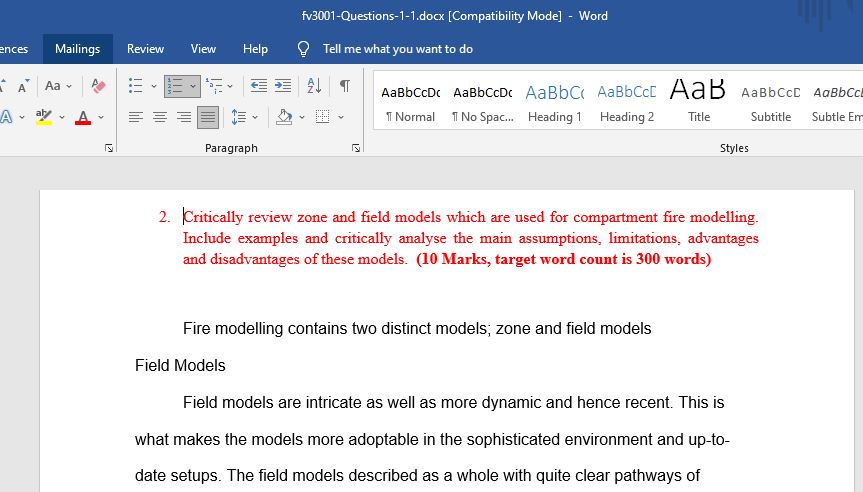Click the Decrease Indent icon
The image size is (863, 492).
[x=259, y=86]
